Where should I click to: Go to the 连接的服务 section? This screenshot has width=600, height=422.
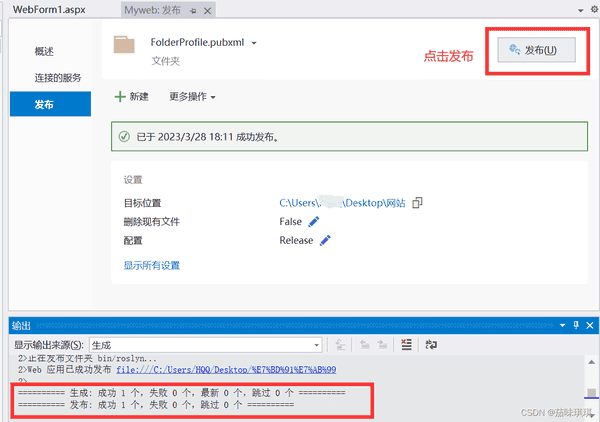coord(58,78)
